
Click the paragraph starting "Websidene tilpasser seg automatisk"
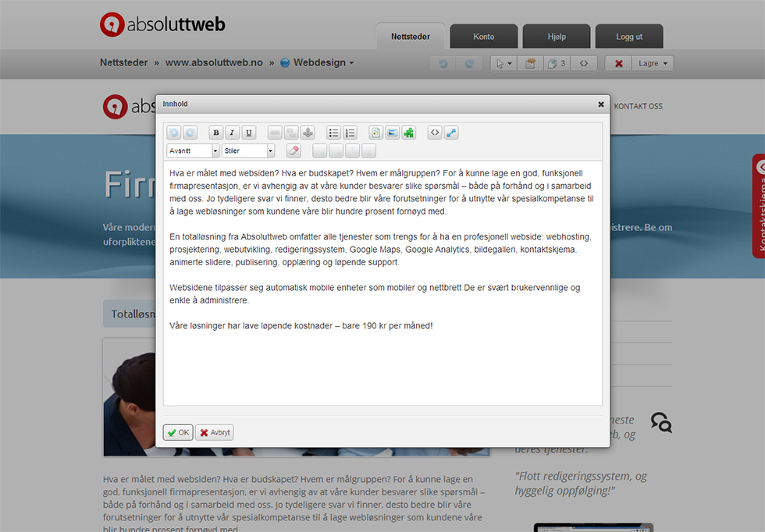(x=375, y=294)
